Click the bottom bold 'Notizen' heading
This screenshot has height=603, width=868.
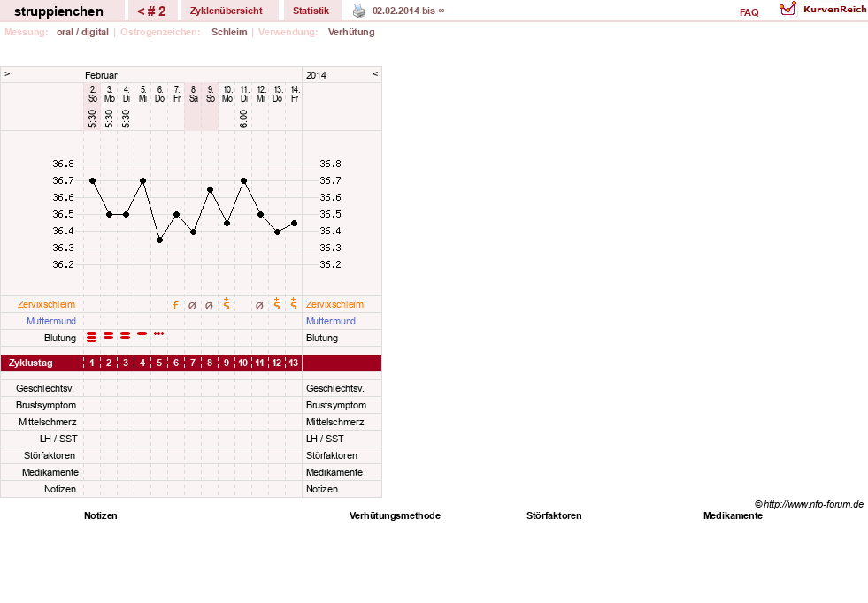[101, 515]
